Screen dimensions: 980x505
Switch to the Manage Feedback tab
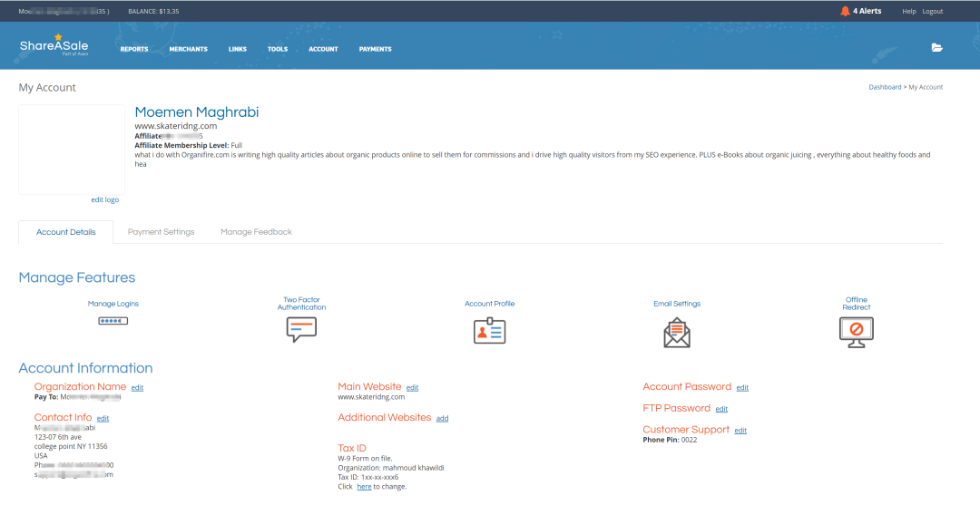256,232
